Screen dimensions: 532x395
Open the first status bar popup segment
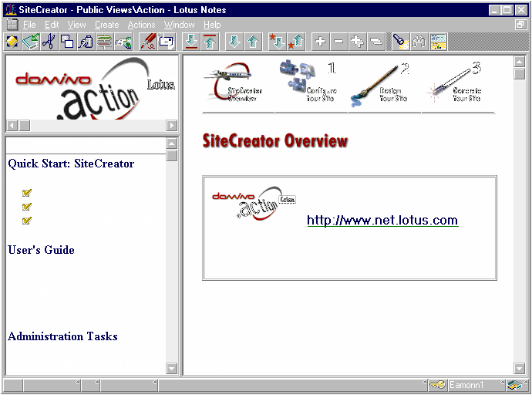coord(52,385)
